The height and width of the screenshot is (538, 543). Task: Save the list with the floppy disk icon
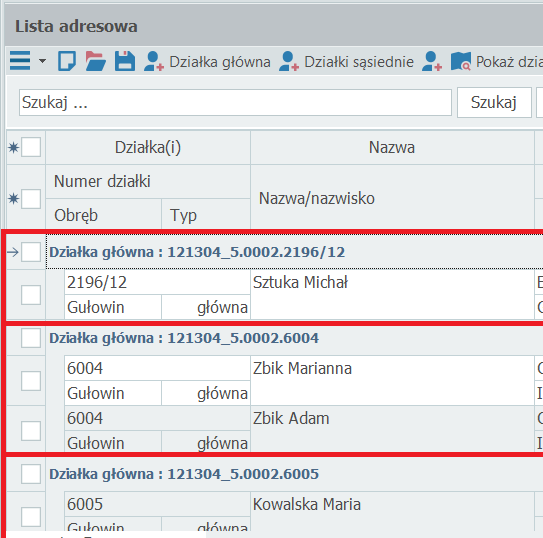pyautogui.click(x=125, y=61)
